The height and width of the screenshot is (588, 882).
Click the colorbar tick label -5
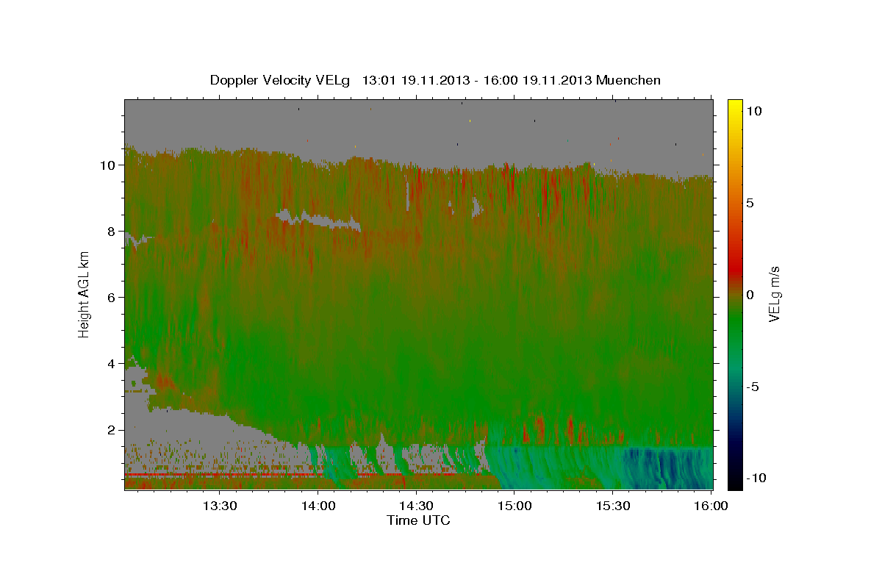754,387
